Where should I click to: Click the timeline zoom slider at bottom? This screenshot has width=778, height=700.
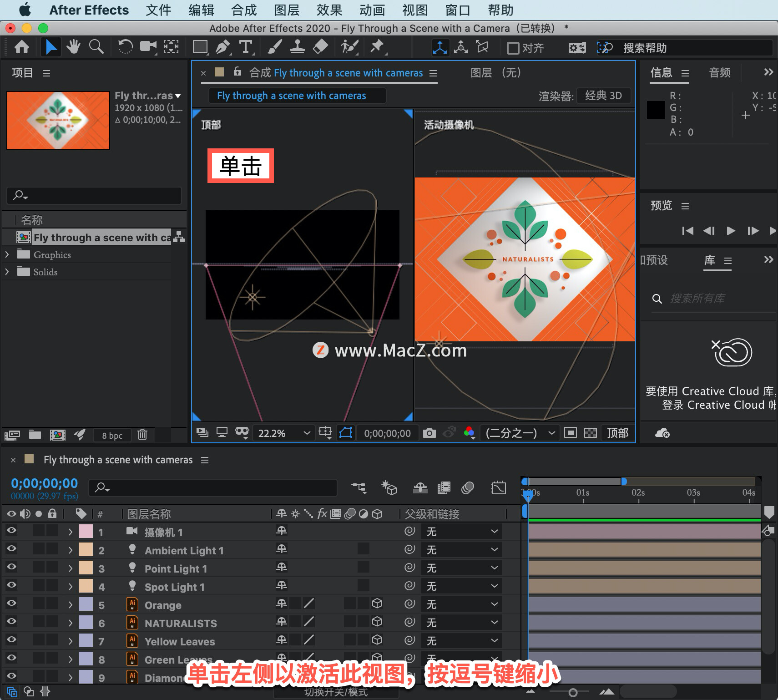pyautogui.click(x=573, y=692)
